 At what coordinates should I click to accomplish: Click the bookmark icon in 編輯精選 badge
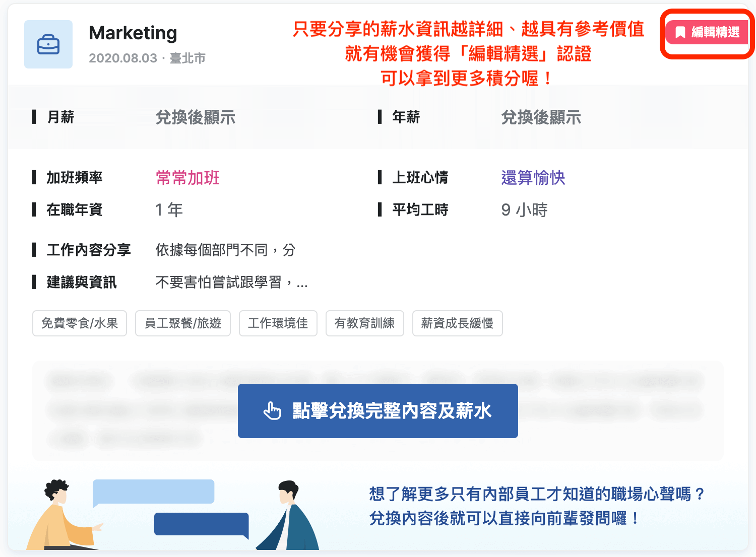coord(680,33)
